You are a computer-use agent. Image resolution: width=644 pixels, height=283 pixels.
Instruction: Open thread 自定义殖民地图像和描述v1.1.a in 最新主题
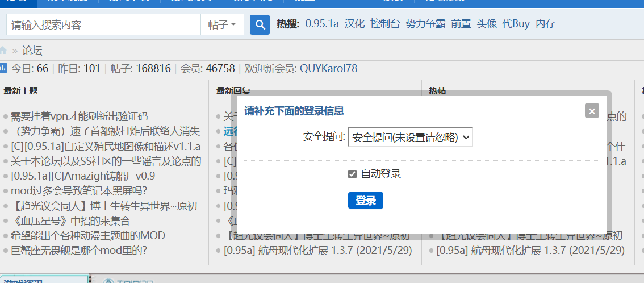[x=106, y=146]
